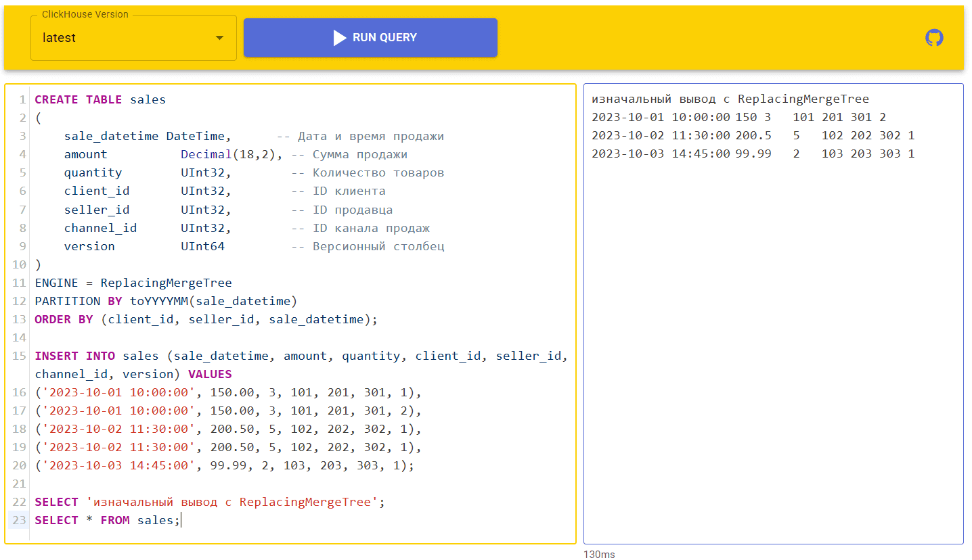Viewport: 972px width, 560px height.
Task: Click the PARTITION BY toYYYYMM line
Action: pos(166,301)
